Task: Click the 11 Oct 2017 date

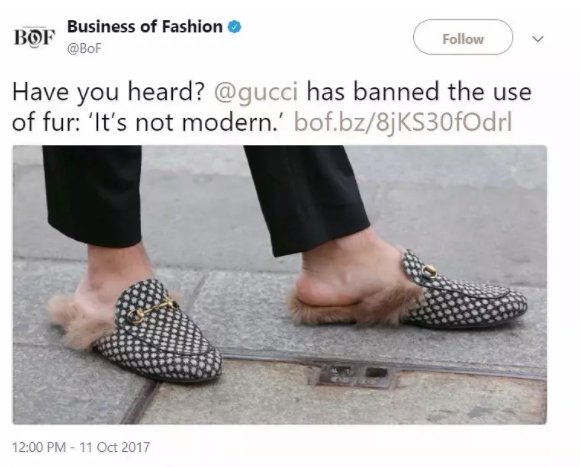Action: pyautogui.click(x=115, y=447)
